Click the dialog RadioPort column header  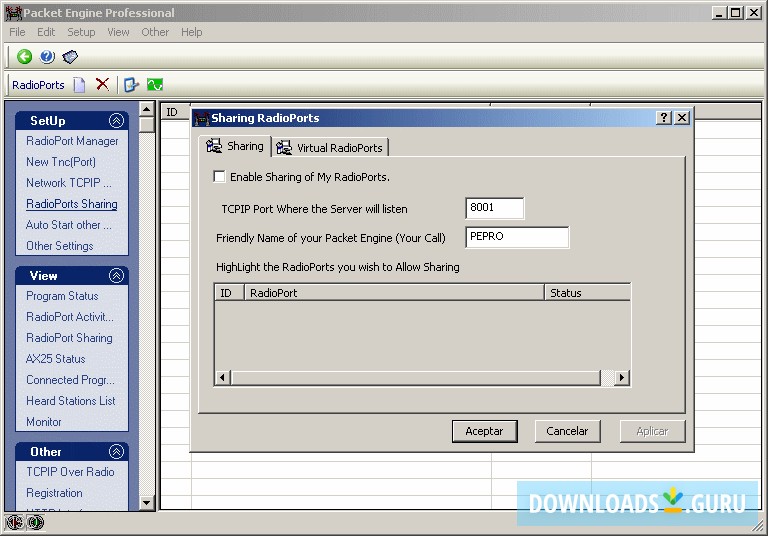[394, 292]
